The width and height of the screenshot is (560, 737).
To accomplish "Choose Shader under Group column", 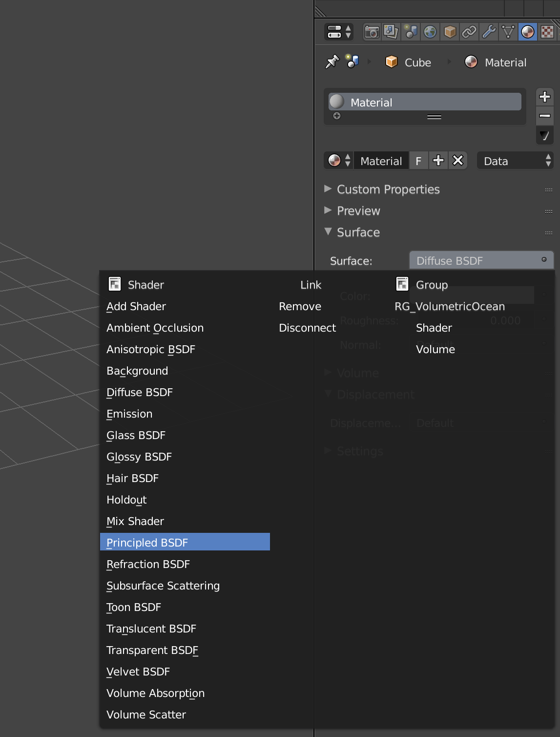I will [434, 328].
